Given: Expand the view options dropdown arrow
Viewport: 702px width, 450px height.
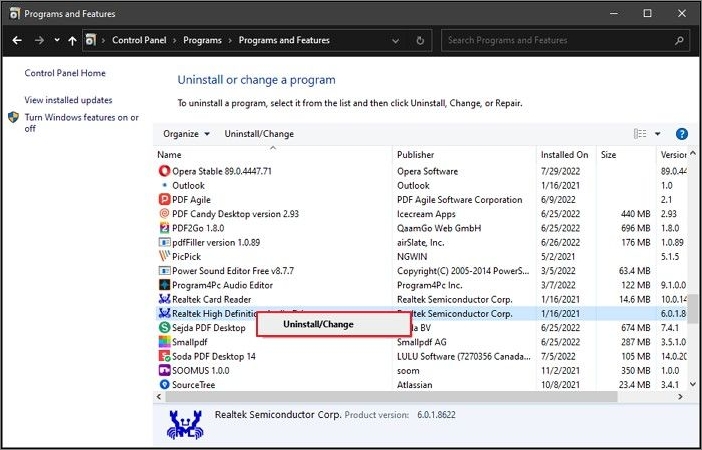Looking at the screenshot, I should (658, 134).
